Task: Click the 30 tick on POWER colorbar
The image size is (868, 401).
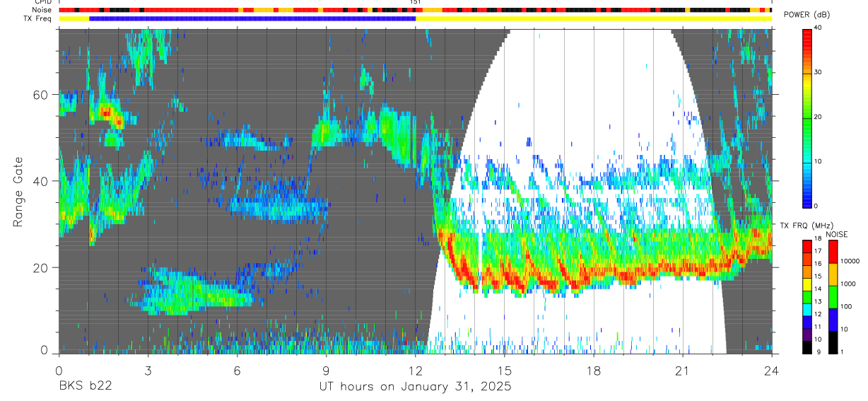Action: point(817,72)
